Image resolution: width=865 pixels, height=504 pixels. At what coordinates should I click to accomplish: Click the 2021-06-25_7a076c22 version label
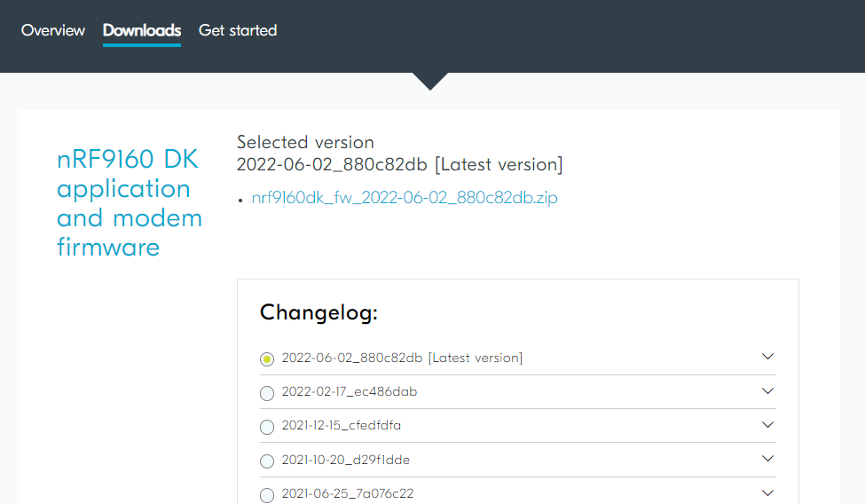pyautogui.click(x=348, y=493)
